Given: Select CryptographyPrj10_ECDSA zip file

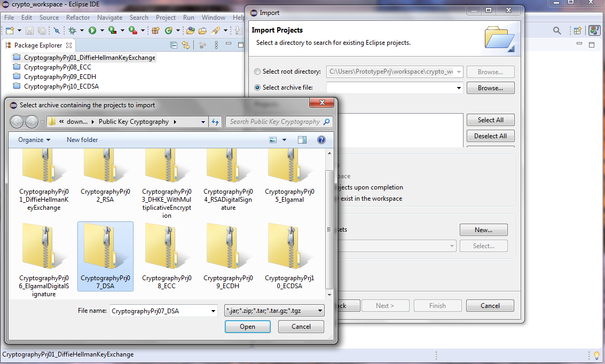Looking at the screenshot, I should (290, 257).
